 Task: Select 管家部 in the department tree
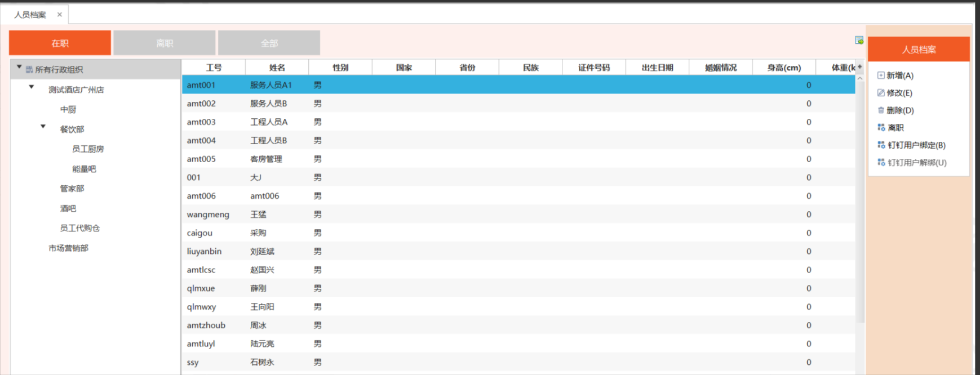[x=72, y=189]
